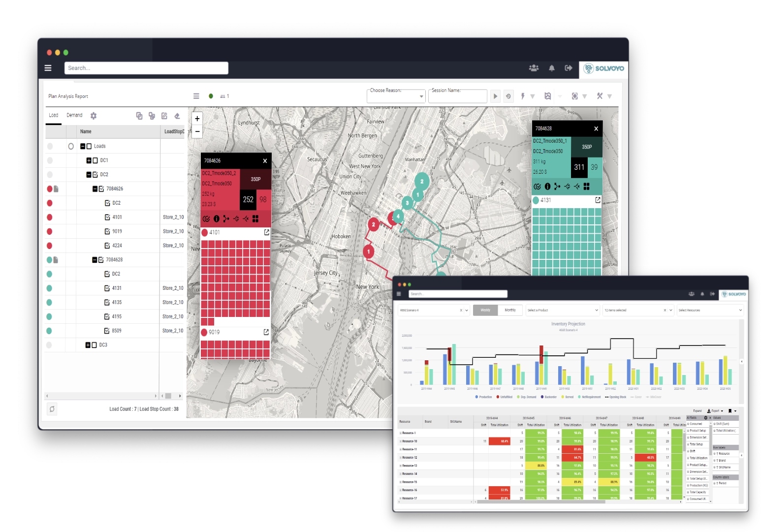Image resolution: width=761 pixels, height=532 pixels.
Task: Open the Choose Reason dropdown
Action: [x=396, y=96]
